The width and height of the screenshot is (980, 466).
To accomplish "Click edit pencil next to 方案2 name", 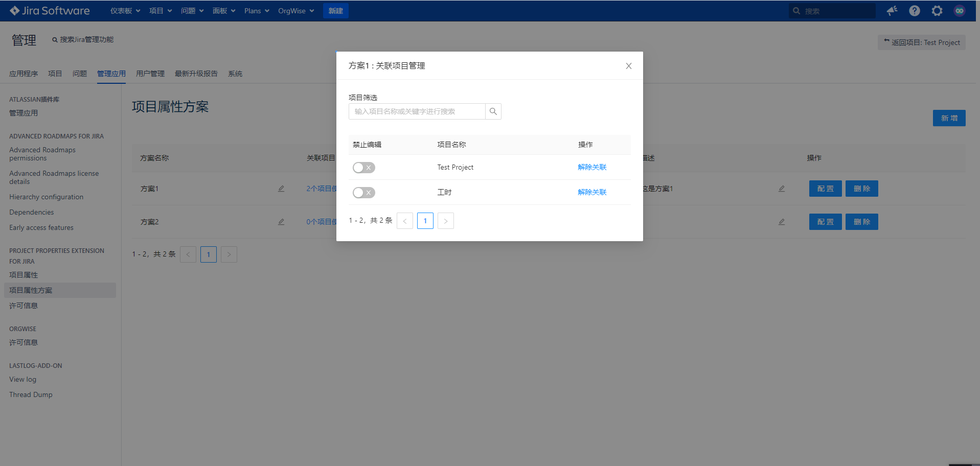I will (281, 222).
